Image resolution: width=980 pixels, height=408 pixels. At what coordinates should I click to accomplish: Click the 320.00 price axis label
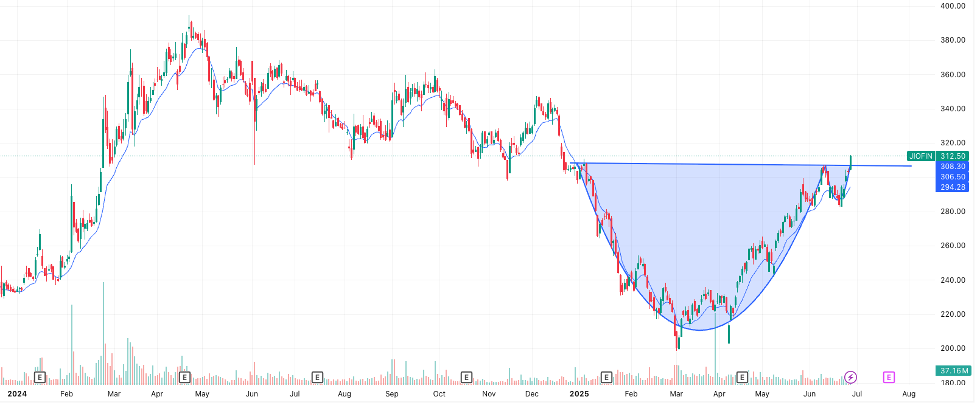953,143
